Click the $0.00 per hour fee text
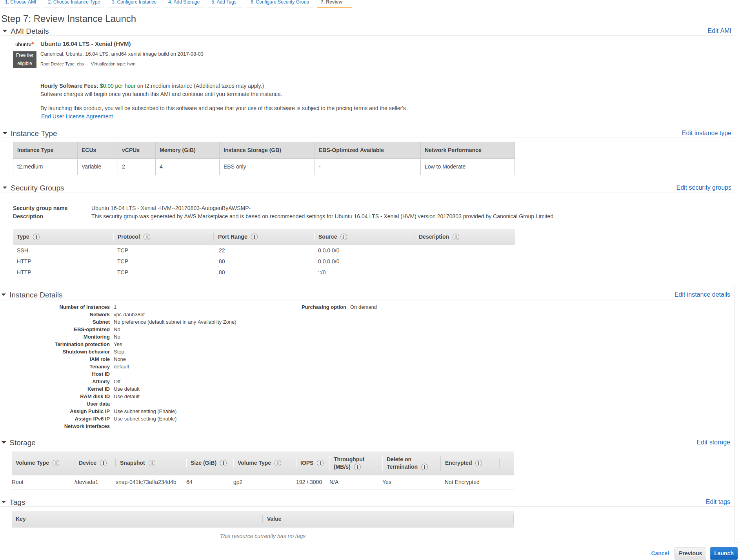This screenshot has height=560, width=740. pyautogui.click(x=118, y=86)
